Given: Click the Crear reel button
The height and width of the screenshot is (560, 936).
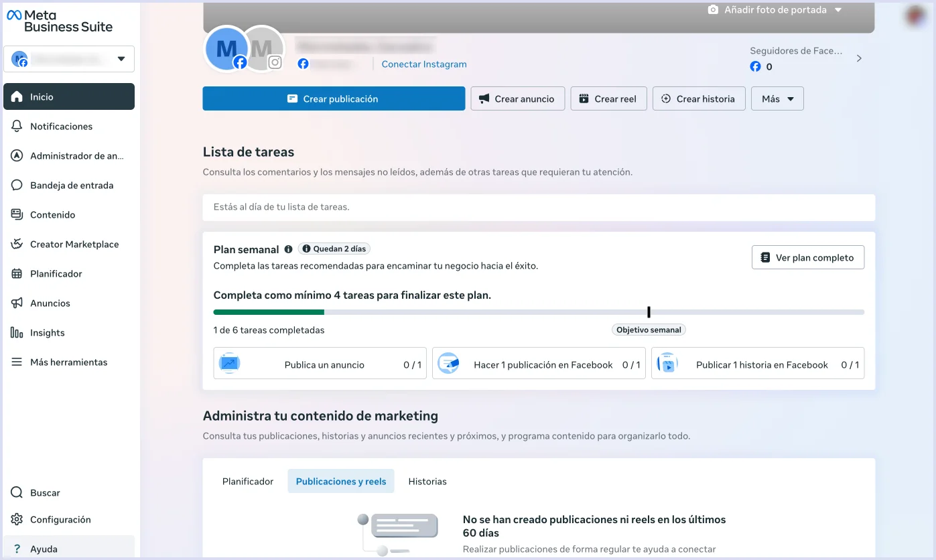Looking at the screenshot, I should pos(608,98).
